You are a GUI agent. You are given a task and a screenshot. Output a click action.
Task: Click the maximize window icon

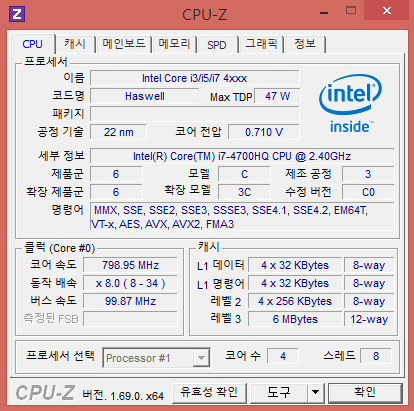click(x=351, y=11)
